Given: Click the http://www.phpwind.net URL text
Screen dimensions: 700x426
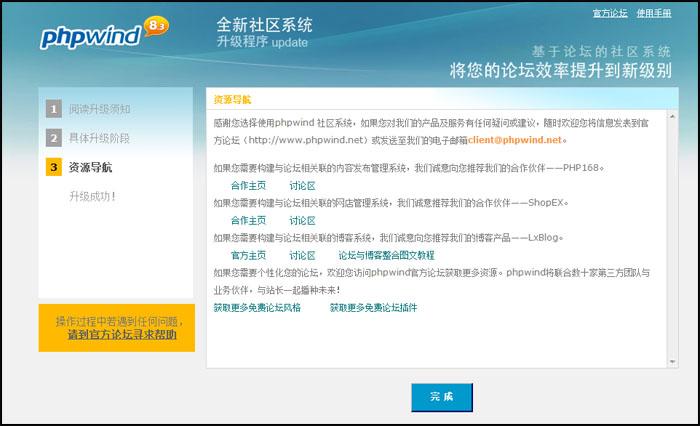Looking at the screenshot, I should 306,140.
